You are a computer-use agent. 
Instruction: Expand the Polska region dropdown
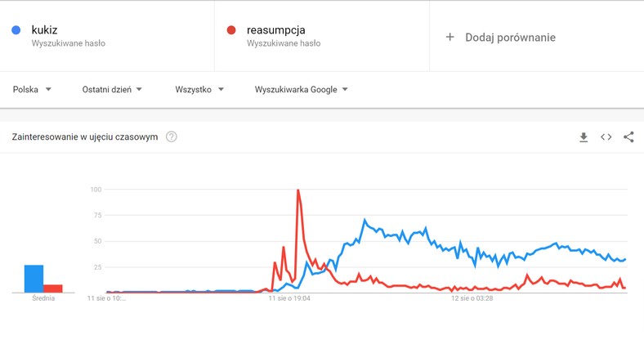32,89
